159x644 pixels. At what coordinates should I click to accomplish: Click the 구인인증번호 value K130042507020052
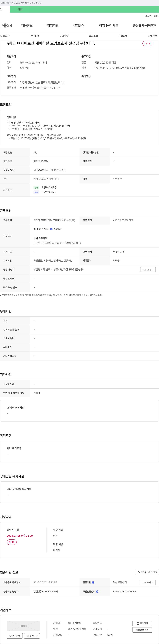point(124,592)
